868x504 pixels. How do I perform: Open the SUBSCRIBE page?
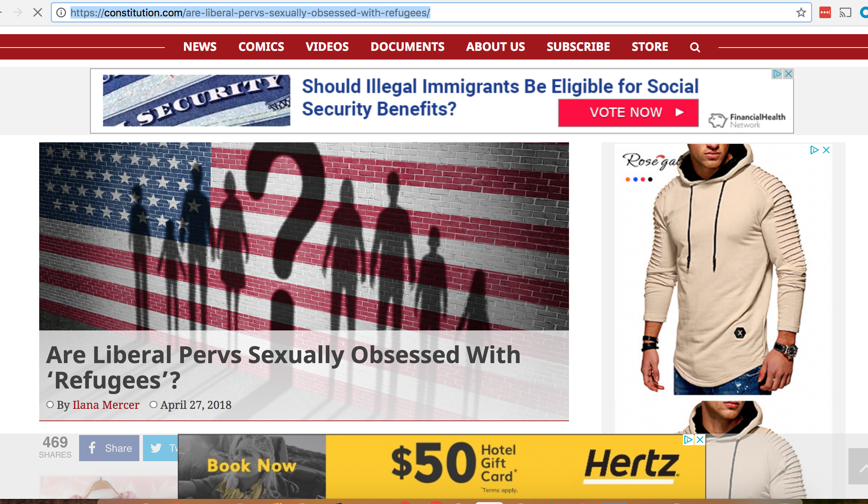click(x=578, y=47)
